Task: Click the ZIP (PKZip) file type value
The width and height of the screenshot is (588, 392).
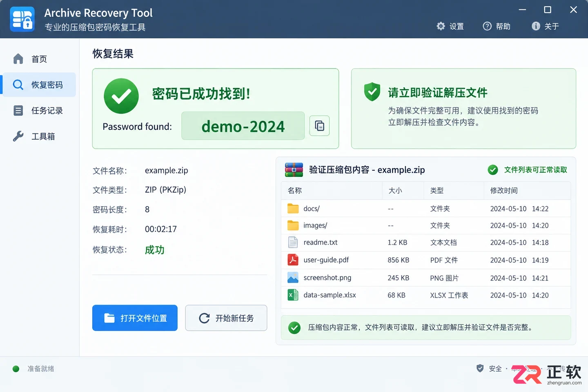Action: 165,190
